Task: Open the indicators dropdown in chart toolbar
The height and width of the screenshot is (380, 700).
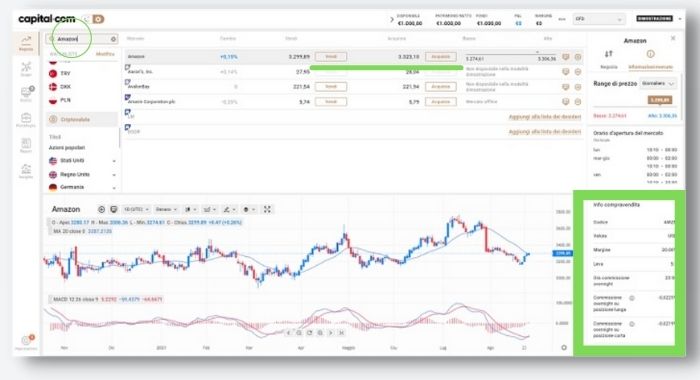Action: pos(210,209)
